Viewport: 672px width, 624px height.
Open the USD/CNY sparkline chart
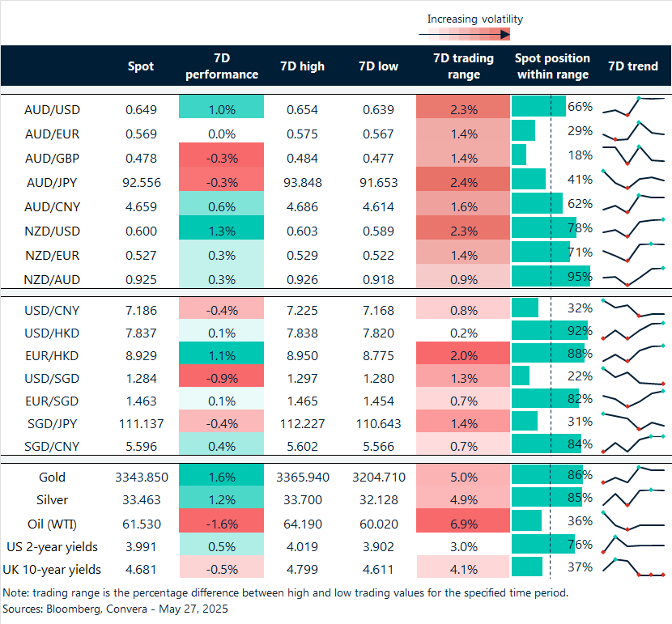(x=633, y=308)
